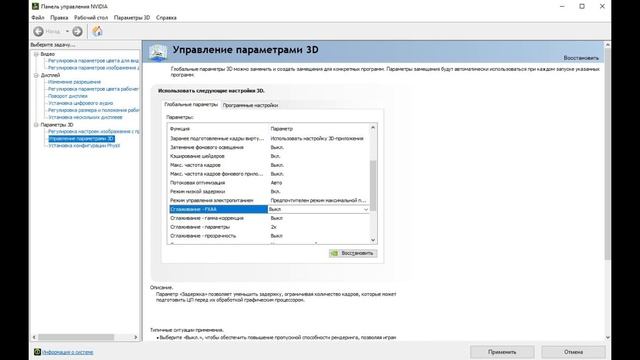This screenshot has height=360, width=640.
Task: Open the Рабочий стол menu
Action: tap(91, 18)
